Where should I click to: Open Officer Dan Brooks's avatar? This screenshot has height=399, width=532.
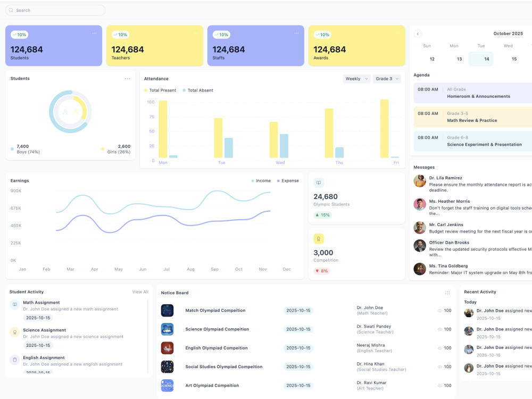point(420,246)
